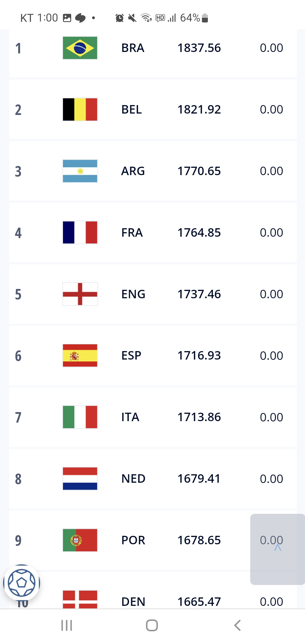Open the floating soccer ball button
The width and height of the screenshot is (305, 644).
click(x=22, y=583)
